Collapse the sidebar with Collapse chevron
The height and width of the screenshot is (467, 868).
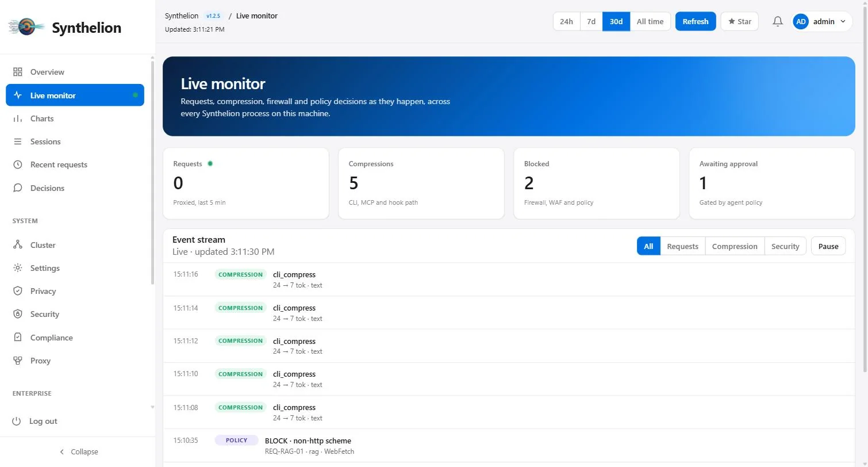point(62,451)
